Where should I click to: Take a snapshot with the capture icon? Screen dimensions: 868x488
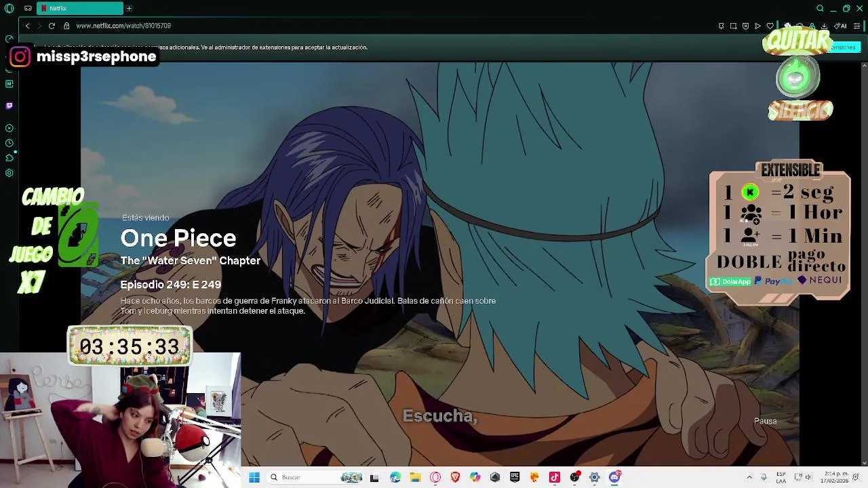[x=733, y=26]
